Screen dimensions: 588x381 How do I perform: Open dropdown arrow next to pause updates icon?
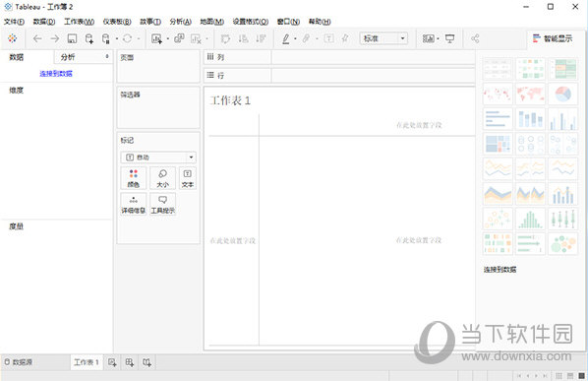point(117,38)
